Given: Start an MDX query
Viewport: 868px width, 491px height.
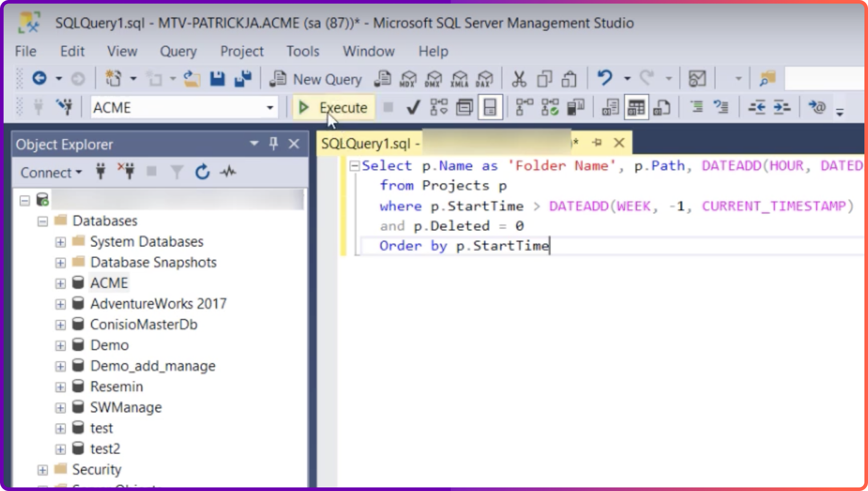Looking at the screenshot, I should tap(408, 79).
